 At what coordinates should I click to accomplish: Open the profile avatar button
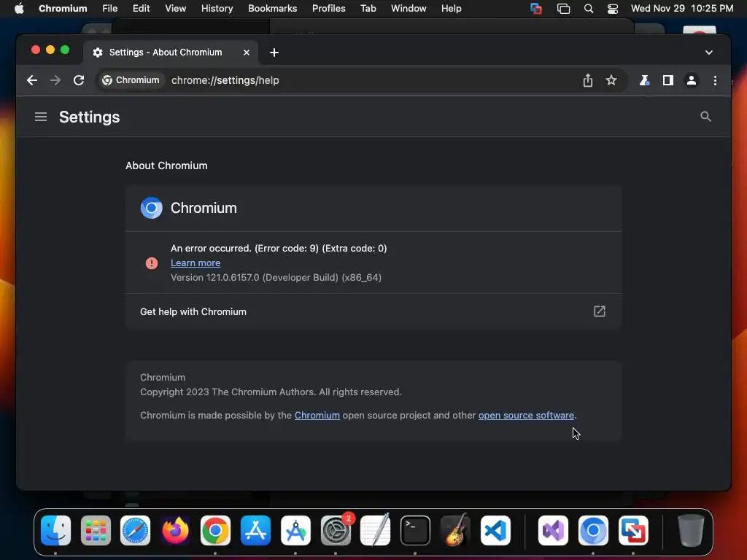pyautogui.click(x=692, y=80)
